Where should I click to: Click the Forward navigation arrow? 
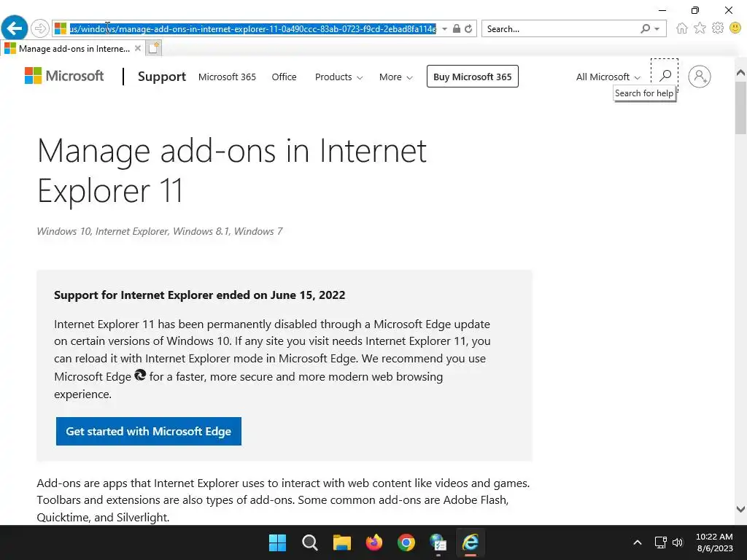coord(40,28)
